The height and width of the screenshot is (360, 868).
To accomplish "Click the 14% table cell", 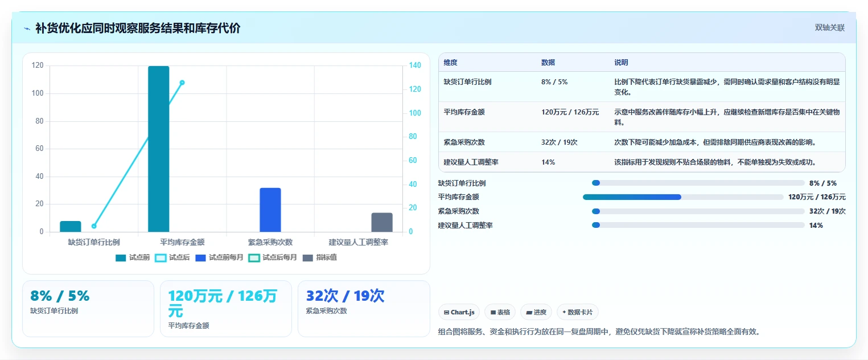I will coord(548,162).
